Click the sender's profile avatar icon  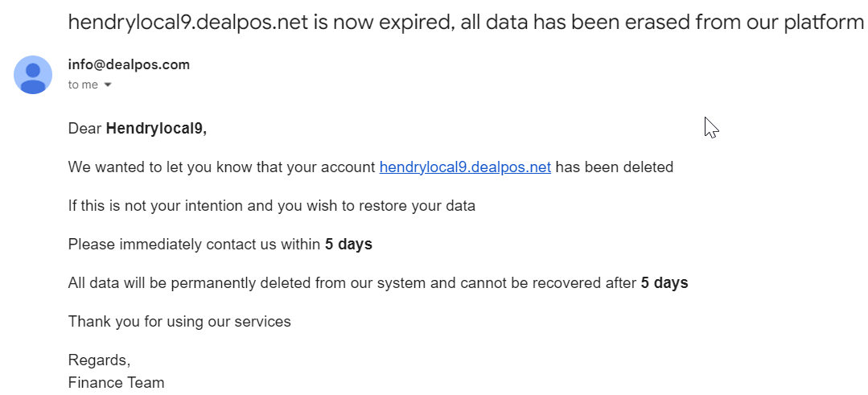(x=33, y=75)
